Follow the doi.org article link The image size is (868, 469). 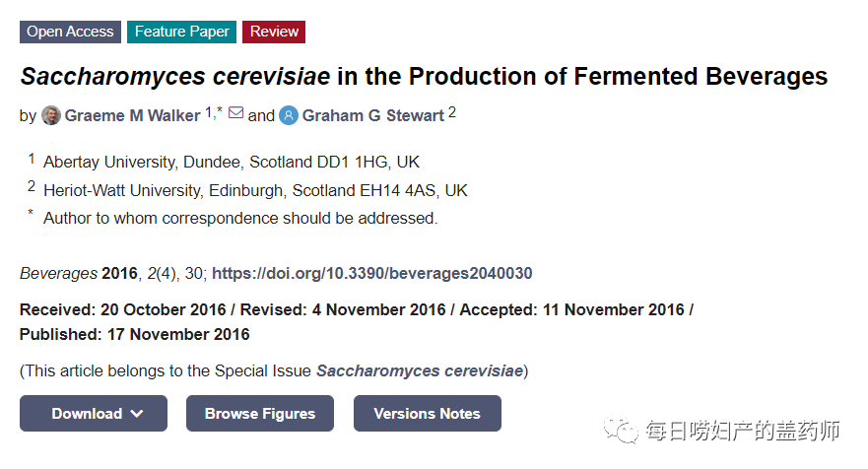pos(372,273)
